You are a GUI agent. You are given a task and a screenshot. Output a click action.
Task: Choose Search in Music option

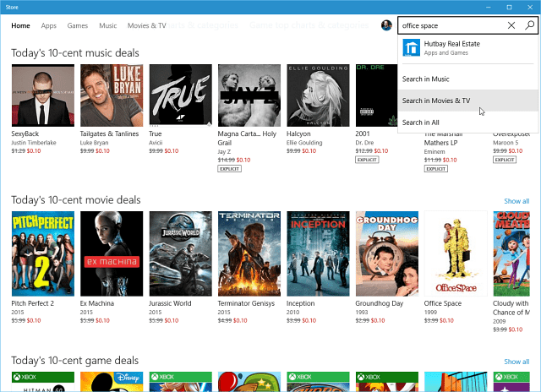(467, 79)
